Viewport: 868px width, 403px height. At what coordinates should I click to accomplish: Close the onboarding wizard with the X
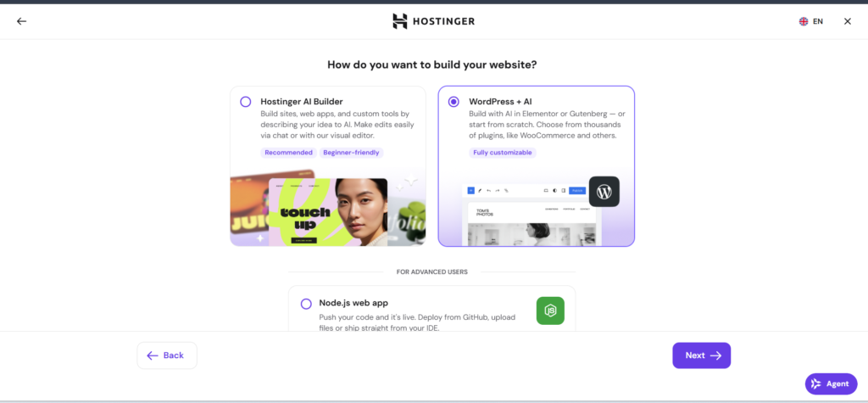[x=848, y=21]
